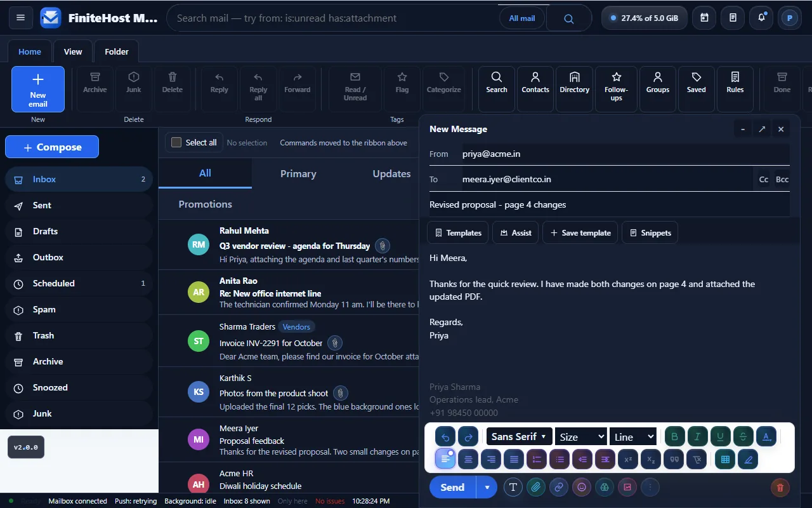
Task: Click Save template button
Action: tap(580, 233)
